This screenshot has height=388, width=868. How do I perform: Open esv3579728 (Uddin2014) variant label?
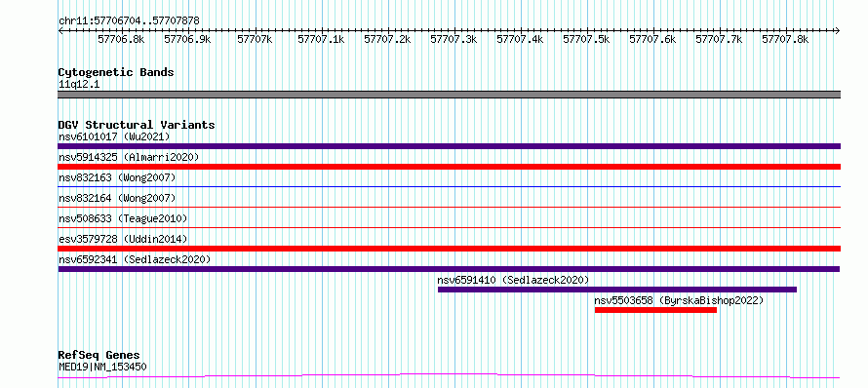[123, 239]
